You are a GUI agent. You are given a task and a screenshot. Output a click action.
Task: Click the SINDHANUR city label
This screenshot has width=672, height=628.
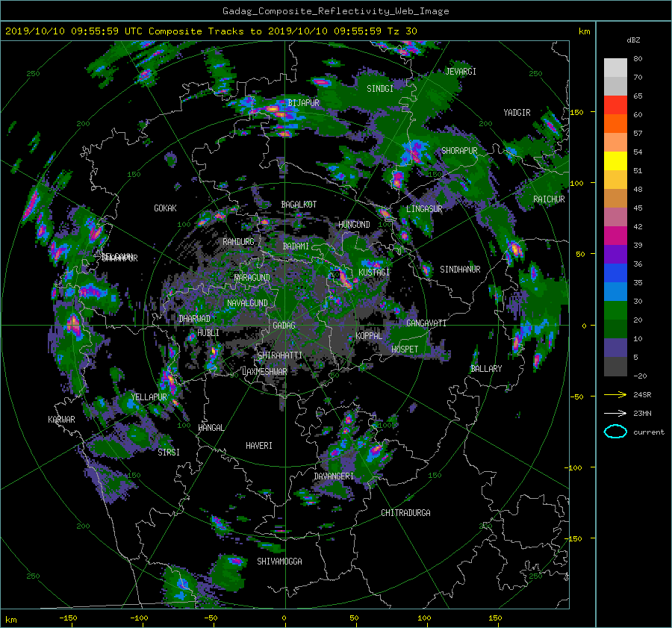pyautogui.click(x=460, y=270)
